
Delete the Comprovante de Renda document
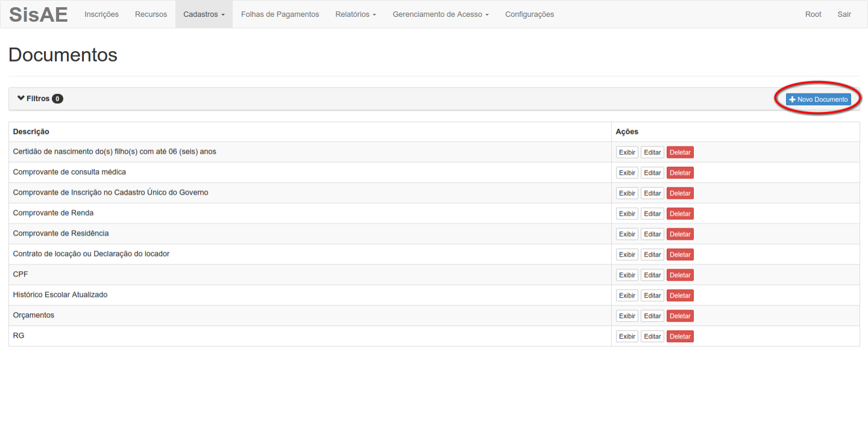(680, 214)
